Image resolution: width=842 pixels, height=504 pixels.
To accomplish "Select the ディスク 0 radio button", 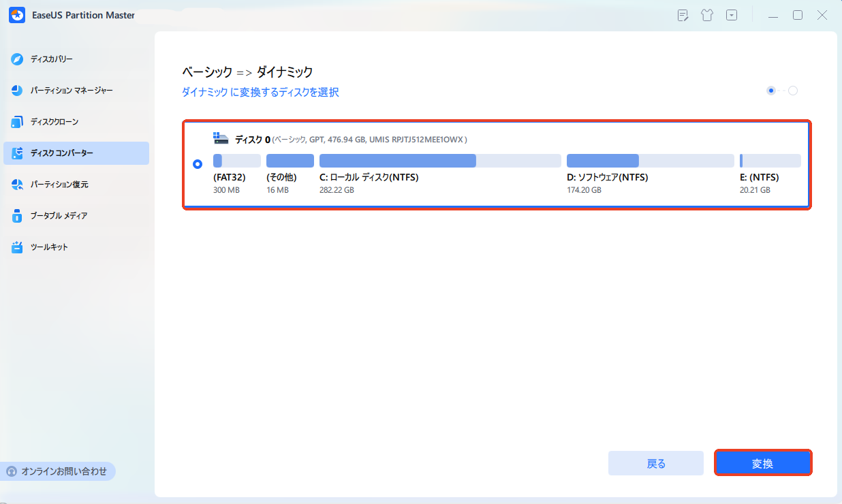I will tap(198, 164).
